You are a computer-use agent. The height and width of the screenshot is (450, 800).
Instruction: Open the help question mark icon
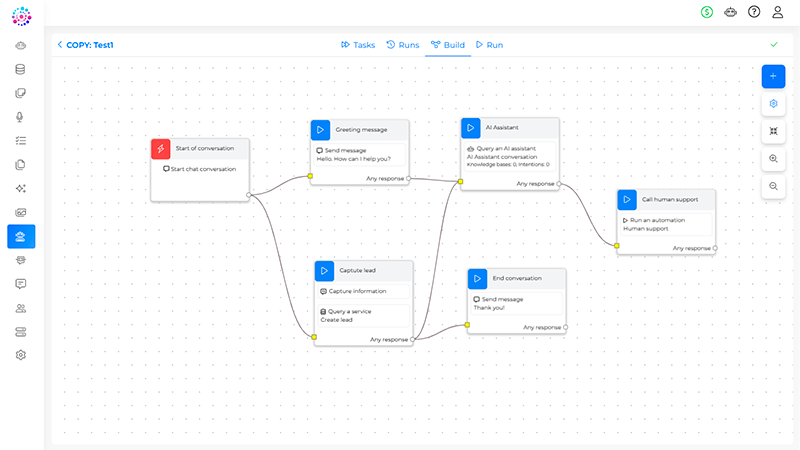(754, 12)
